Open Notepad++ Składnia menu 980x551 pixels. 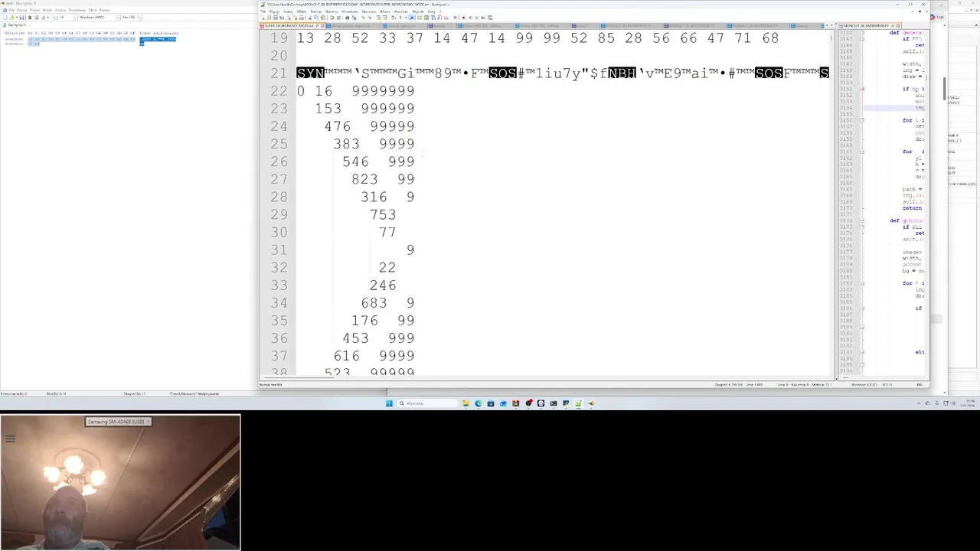pyautogui.click(x=332, y=11)
